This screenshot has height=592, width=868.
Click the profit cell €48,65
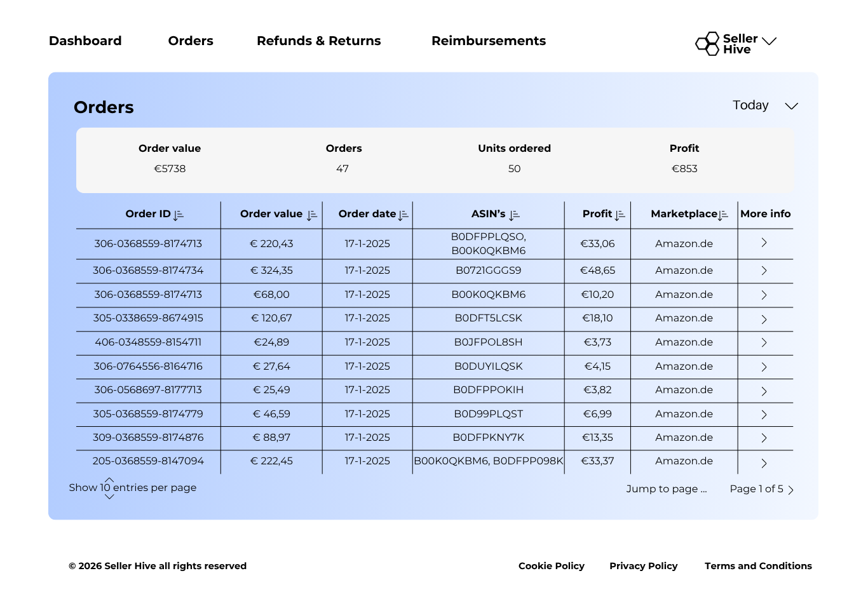[x=597, y=271]
